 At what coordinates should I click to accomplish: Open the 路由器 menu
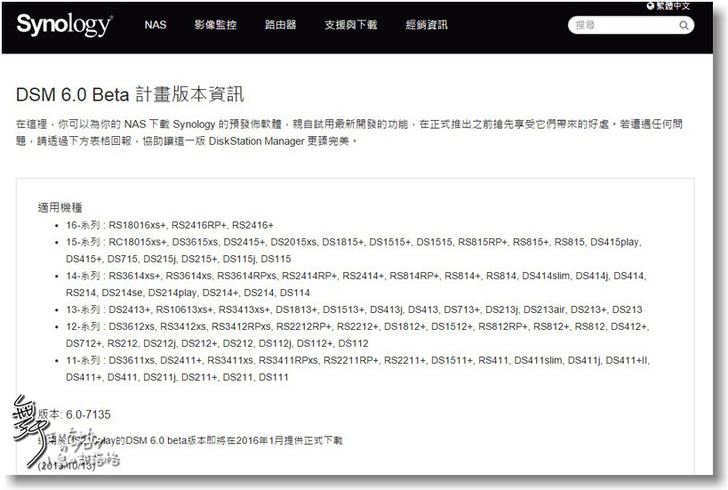click(x=280, y=25)
